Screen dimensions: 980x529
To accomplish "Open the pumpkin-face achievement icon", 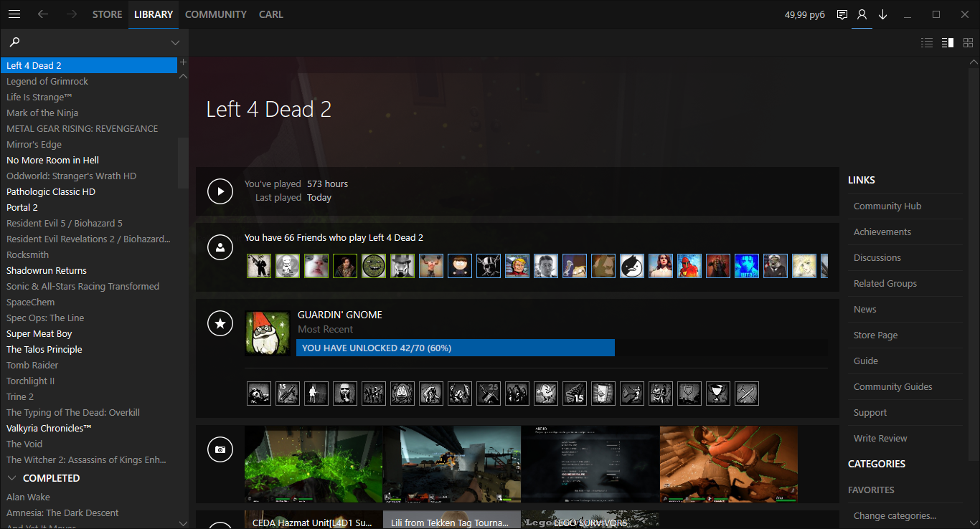I will coord(402,394).
